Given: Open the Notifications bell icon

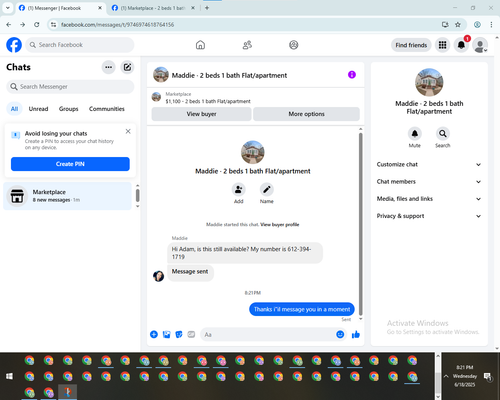Looking at the screenshot, I should pos(461,45).
